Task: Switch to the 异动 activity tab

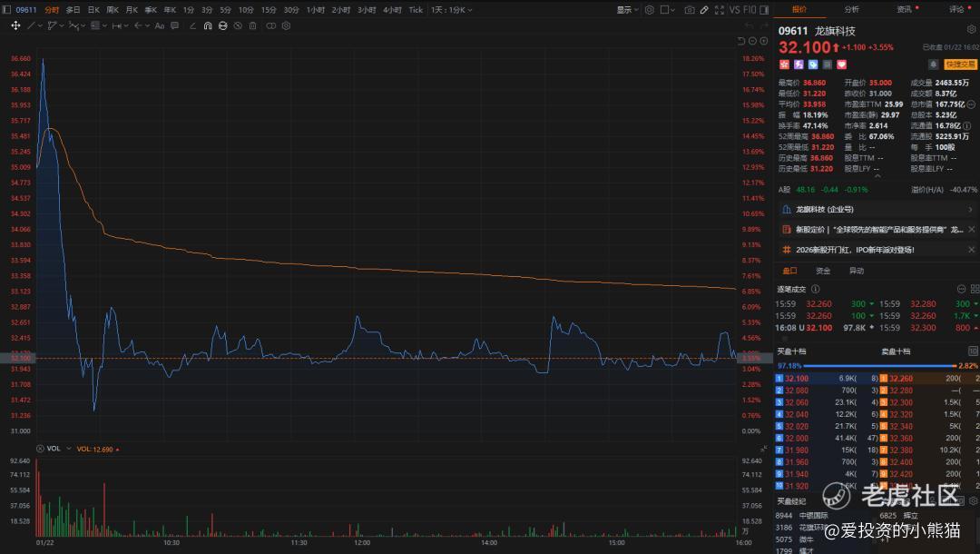Action: (857, 271)
